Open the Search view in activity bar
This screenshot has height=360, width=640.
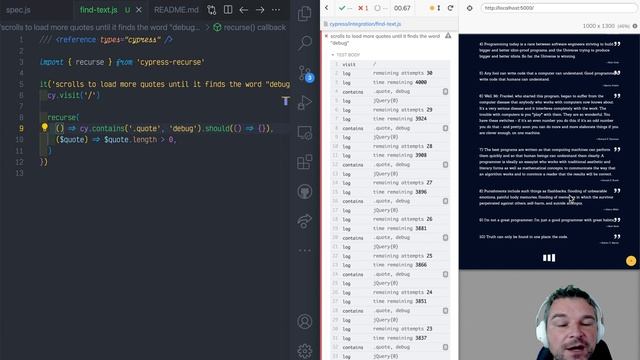pyautogui.click(x=304, y=42)
